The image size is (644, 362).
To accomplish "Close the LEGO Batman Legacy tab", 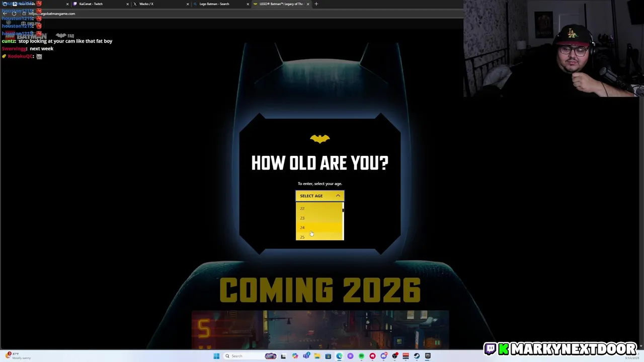I will pyautogui.click(x=307, y=4).
